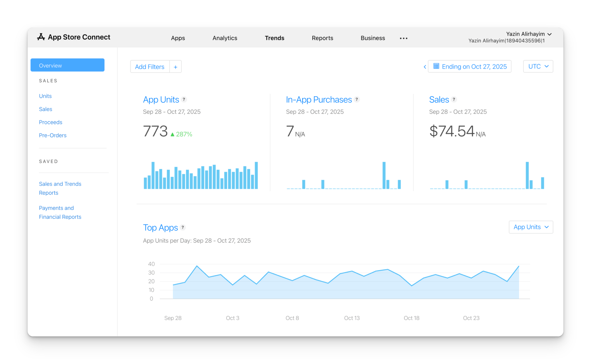Viewport: 591px width, 364px height.
Task: Select Overview in the sidebar
Action: [x=67, y=65]
